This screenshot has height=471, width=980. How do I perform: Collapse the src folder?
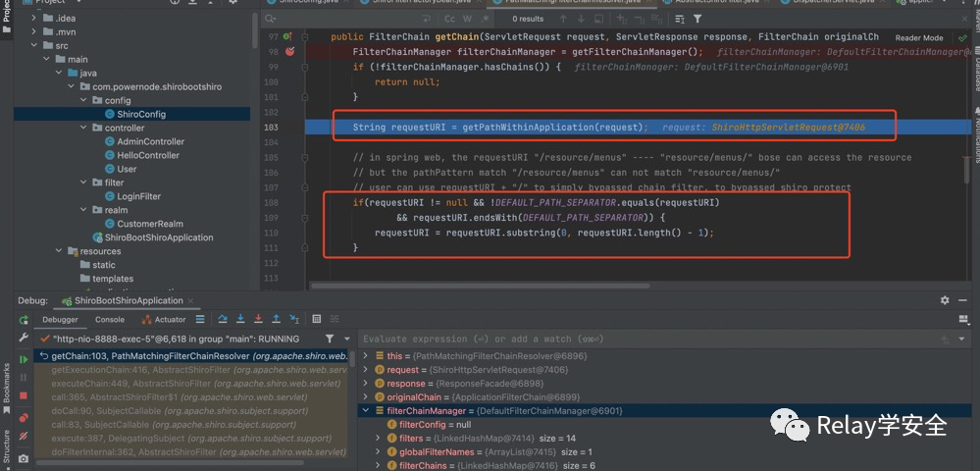pos(33,46)
